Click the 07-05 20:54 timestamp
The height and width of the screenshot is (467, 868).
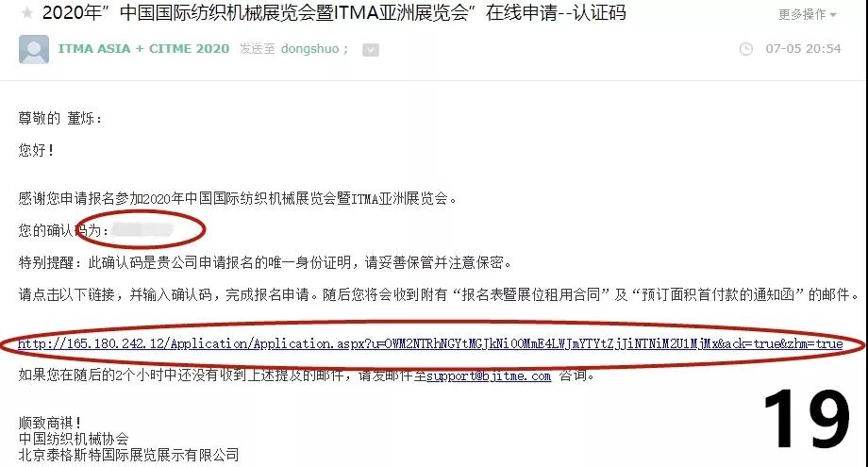803,49
